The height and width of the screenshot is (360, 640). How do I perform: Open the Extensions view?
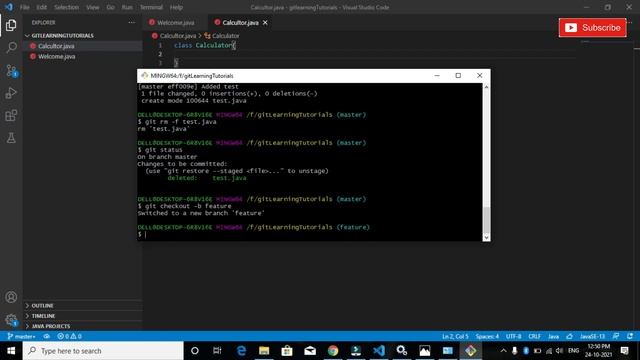11,116
